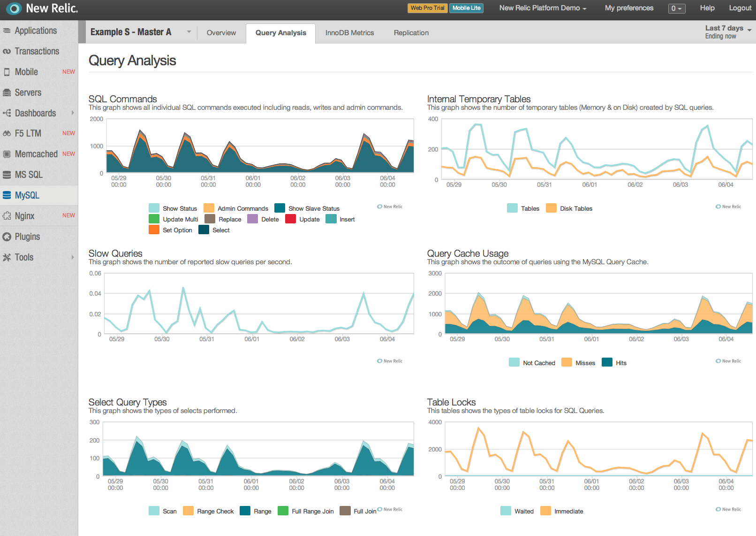Toggle Delete legend swatch
The image size is (756, 536).
[253, 219]
